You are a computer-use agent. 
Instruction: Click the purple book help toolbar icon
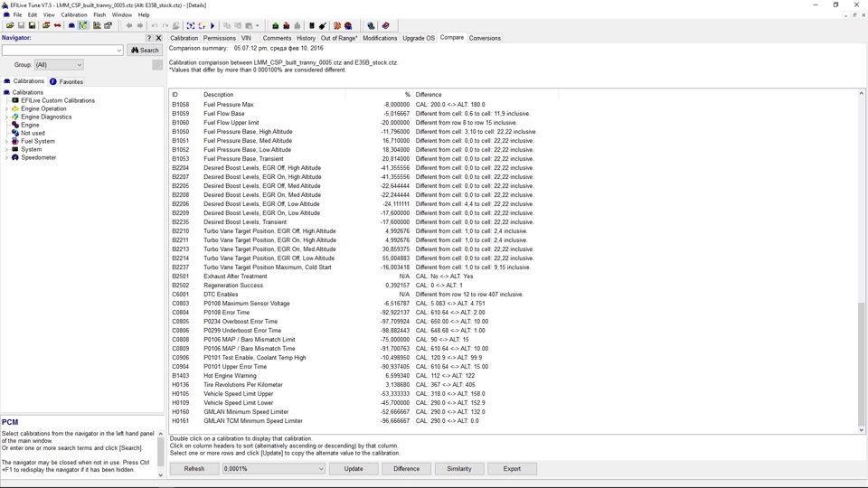pos(386,25)
